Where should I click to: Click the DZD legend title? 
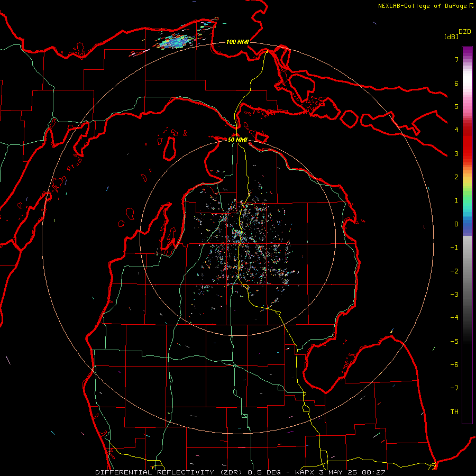pos(465,32)
